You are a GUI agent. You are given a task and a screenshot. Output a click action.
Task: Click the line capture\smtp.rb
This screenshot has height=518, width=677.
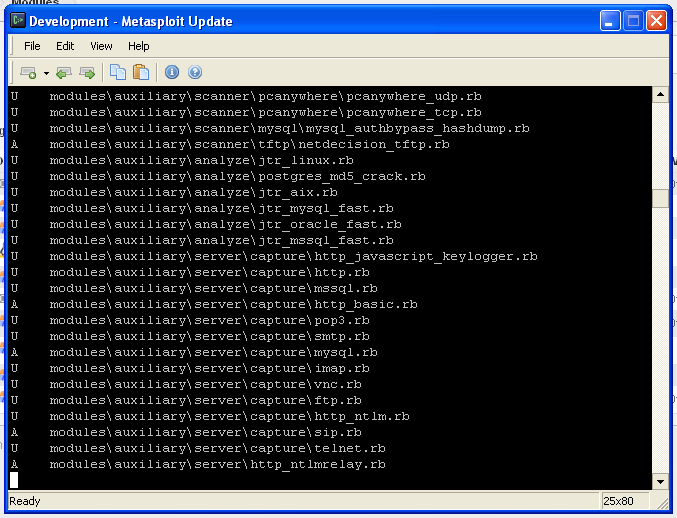pyautogui.click(x=190, y=336)
